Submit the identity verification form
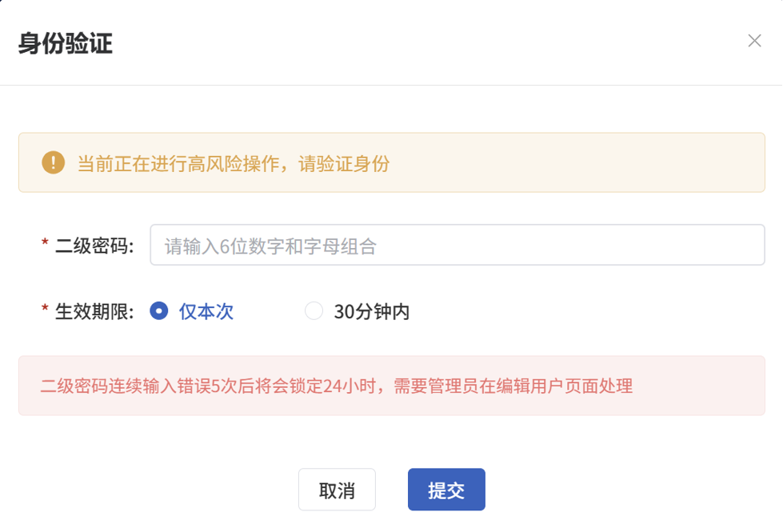The height and width of the screenshot is (532, 783). pos(446,488)
